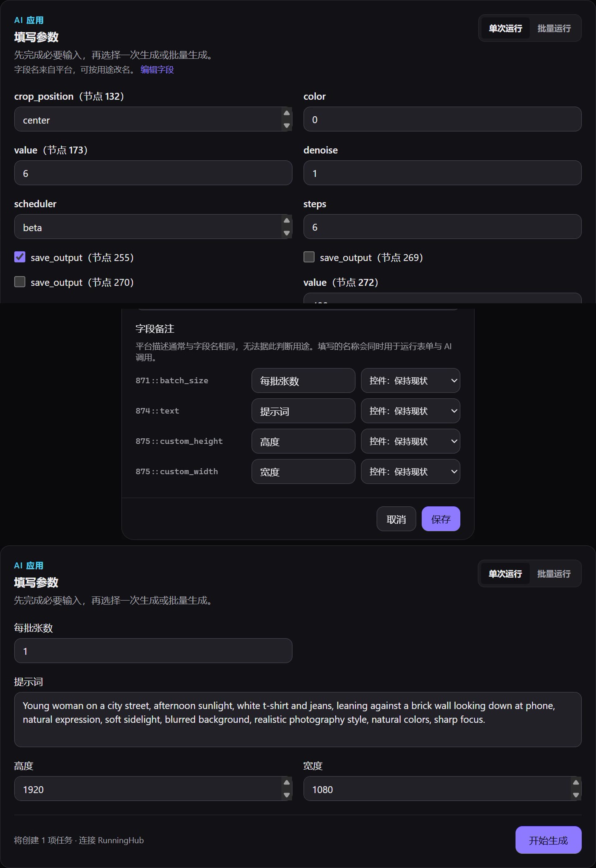Viewport: 596px width, 868px height.
Task: Focus the value (节点 173) input field
Action: (153, 173)
